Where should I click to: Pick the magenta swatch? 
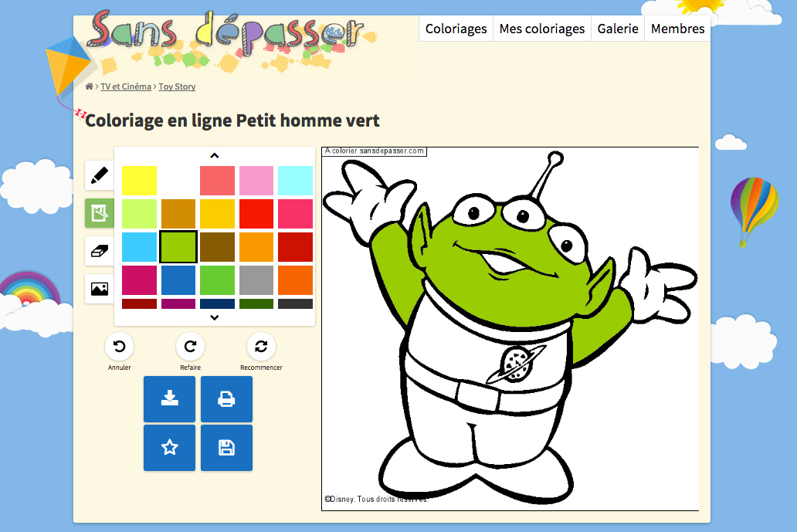[139, 280]
